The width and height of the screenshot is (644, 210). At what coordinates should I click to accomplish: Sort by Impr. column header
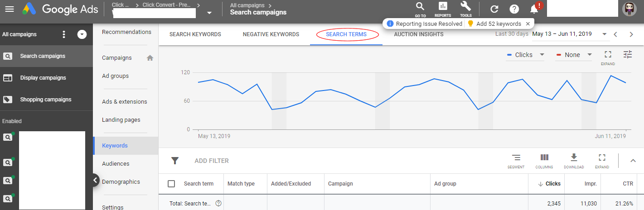(x=590, y=184)
